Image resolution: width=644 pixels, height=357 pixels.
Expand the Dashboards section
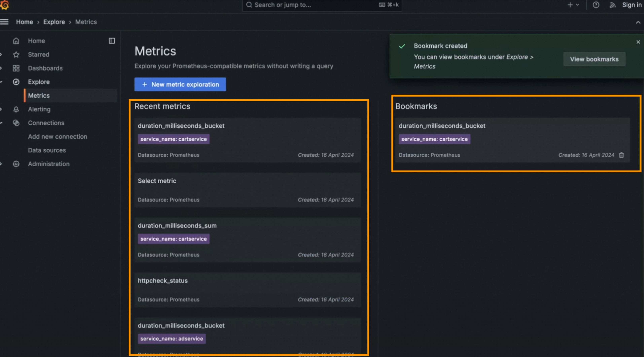pyautogui.click(x=1, y=68)
